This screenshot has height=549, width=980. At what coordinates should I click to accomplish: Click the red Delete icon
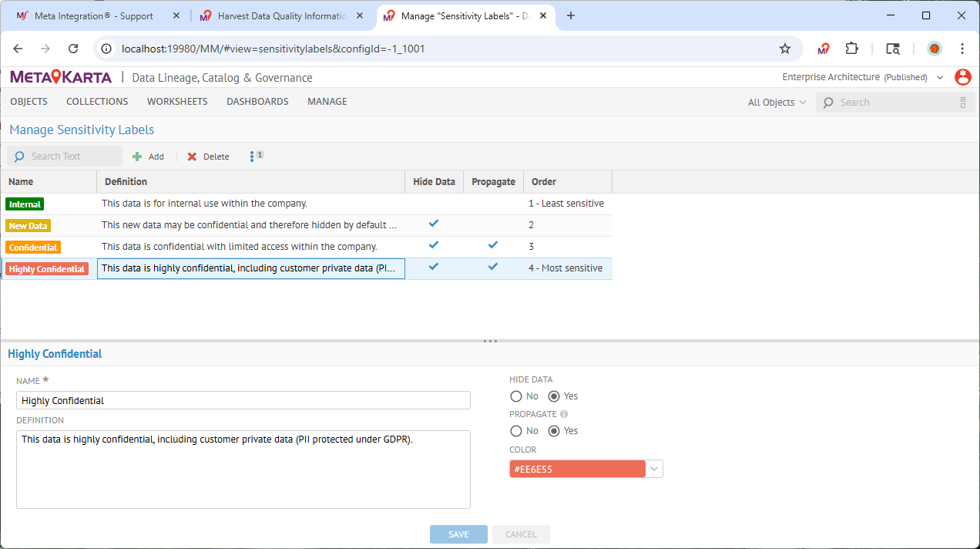point(192,156)
